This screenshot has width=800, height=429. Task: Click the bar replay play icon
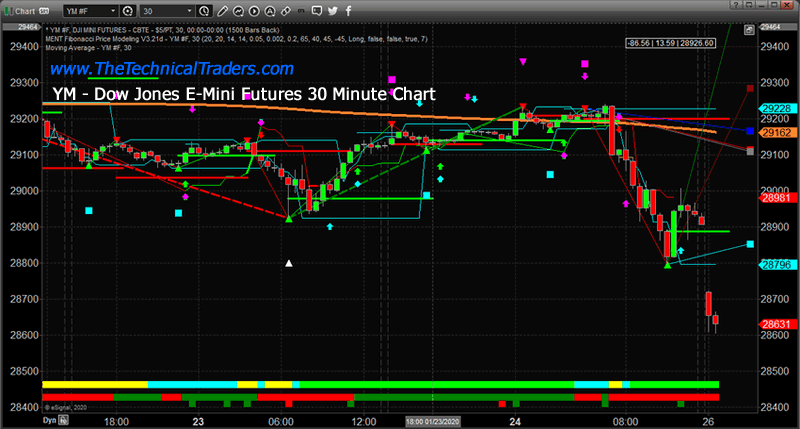pos(254,11)
